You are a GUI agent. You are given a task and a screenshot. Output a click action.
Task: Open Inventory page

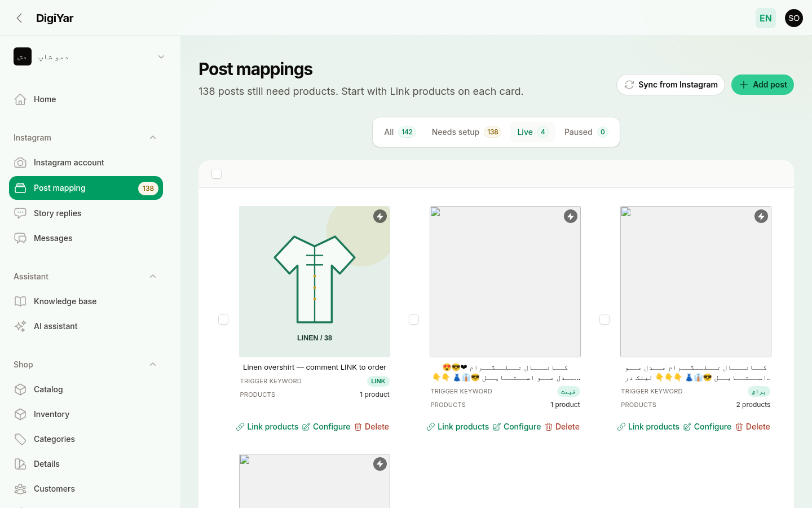click(86, 414)
